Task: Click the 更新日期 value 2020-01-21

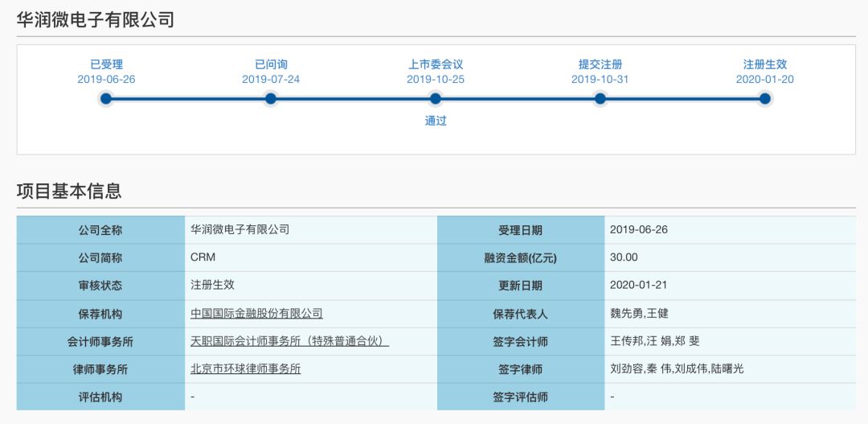Action: pos(638,285)
